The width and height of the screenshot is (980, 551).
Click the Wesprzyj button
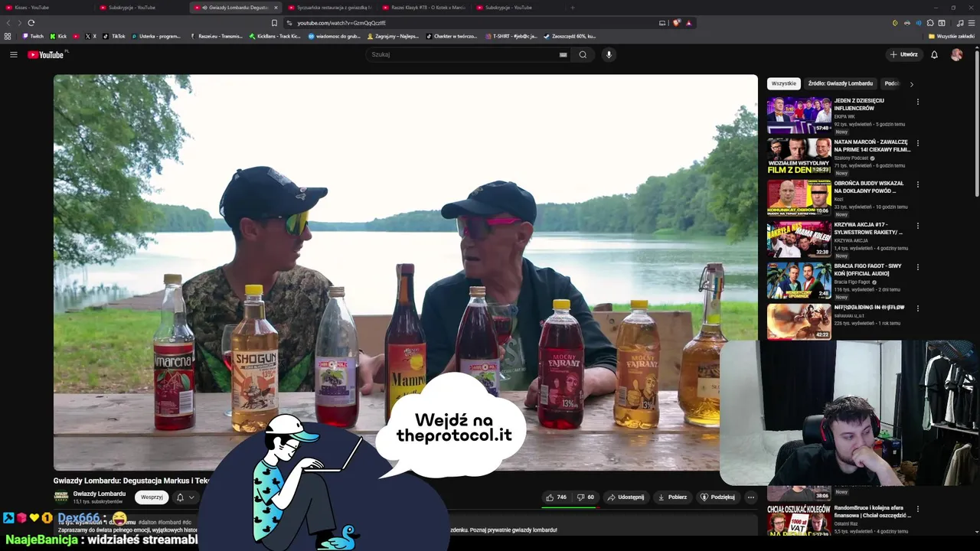tap(152, 497)
